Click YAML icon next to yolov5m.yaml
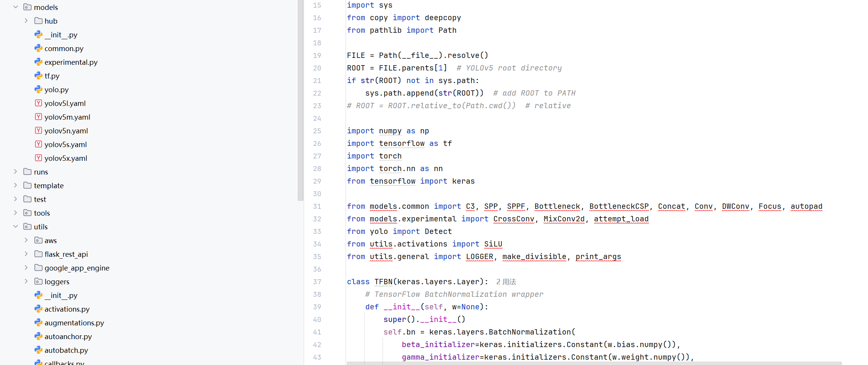 click(x=38, y=117)
